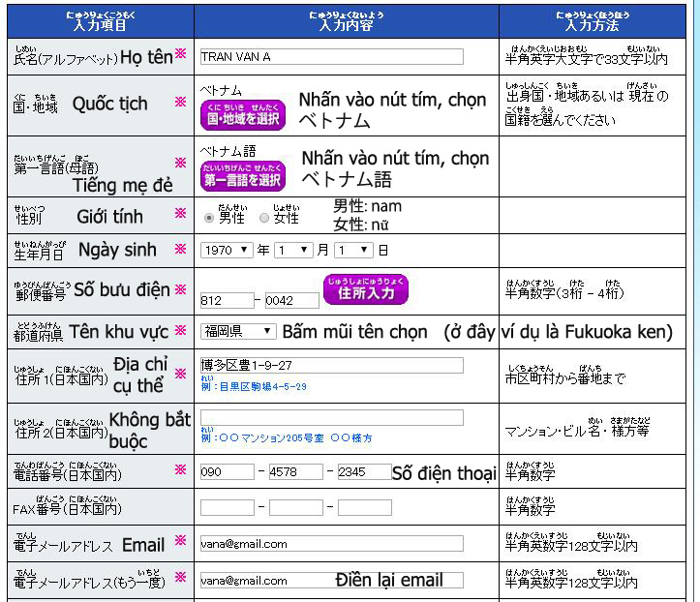Click the 電子メールアドレス(もう一度) label
700x602 pixels.
(89, 580)
